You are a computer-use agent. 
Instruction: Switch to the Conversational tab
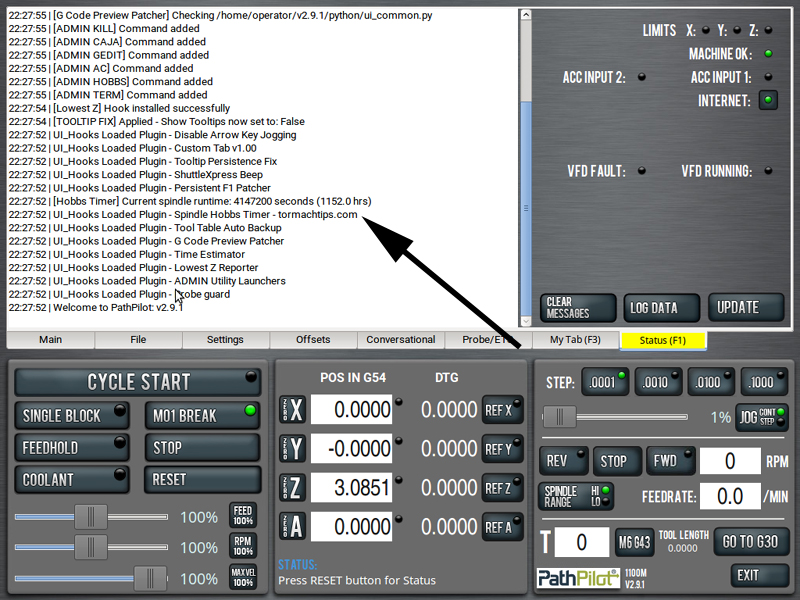point(400,340)
